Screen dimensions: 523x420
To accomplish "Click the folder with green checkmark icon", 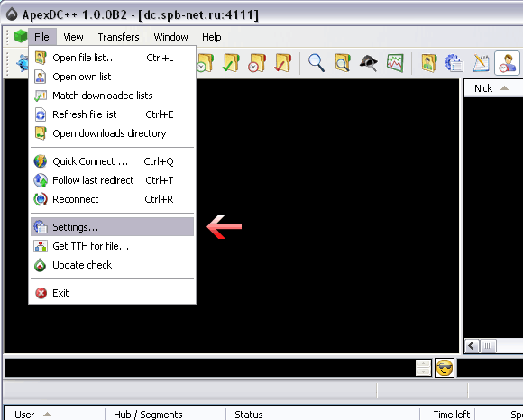I will click(x=231, y=63).
